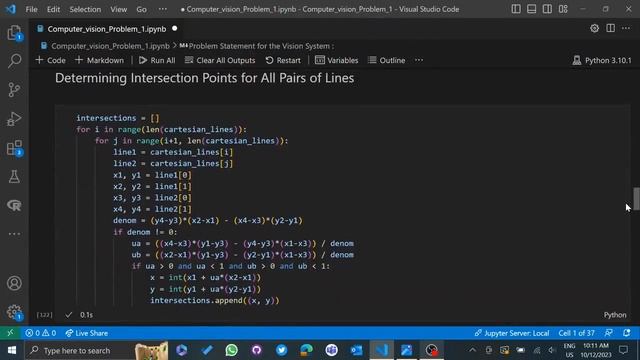Image resolution: width=640 pixels, height=360 pixels.
Task: Start Live Share session
Action: click(x=87, y=333)
